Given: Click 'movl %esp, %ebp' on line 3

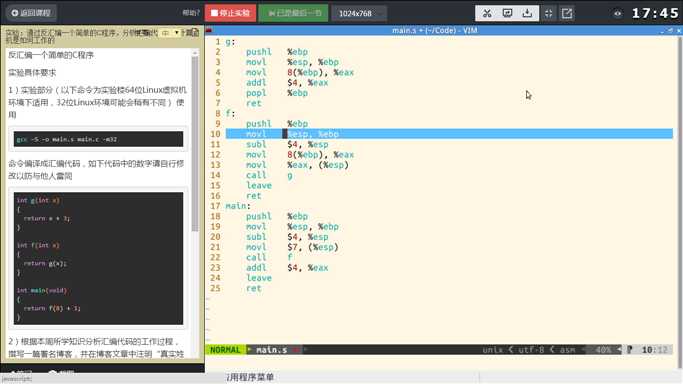Looking at the screenshot, I should 292,62.
